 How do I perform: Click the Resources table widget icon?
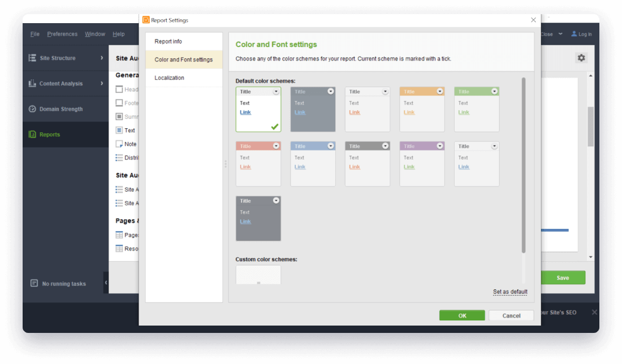[119, 249]
